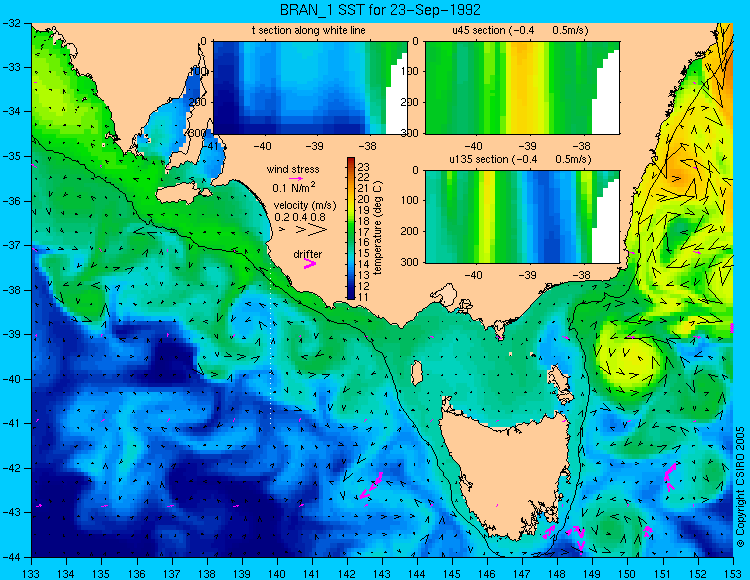This screenshot has height=580, width=750.
Task: Click the u45 section inset plot
Action: click(522, 88)
